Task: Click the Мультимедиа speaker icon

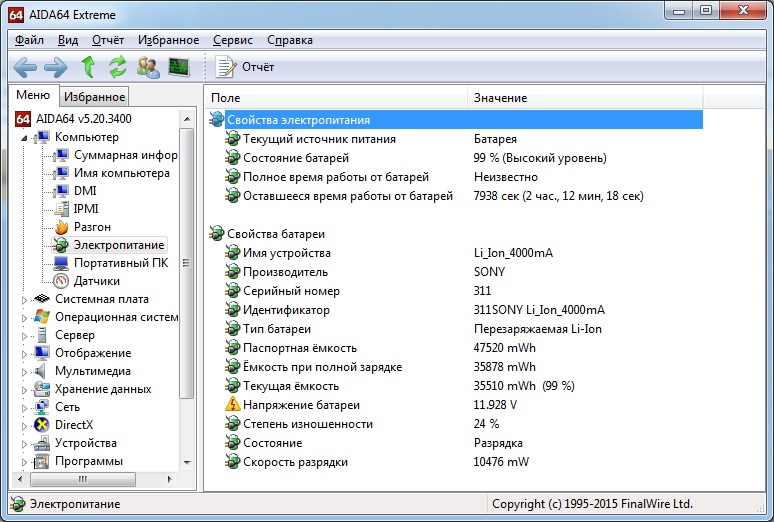Action: click(x=40, y=371)
